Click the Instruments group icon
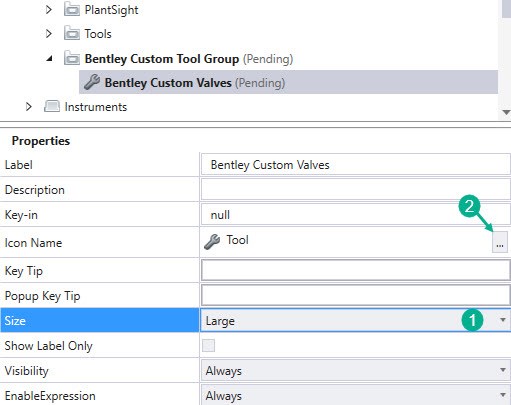This screenshot has height=405, width=511. pyautogui.click(x=52, y=107)
